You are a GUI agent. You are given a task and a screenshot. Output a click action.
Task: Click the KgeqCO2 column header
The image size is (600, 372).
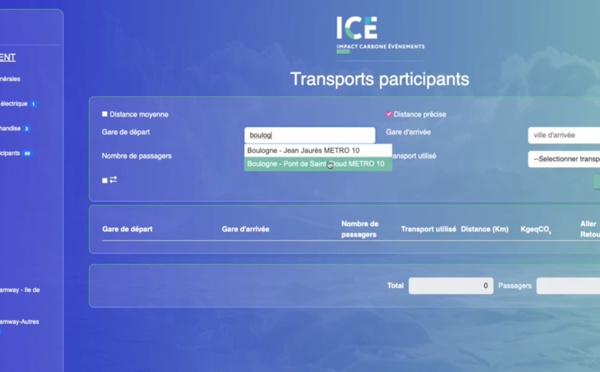[x=536, y=229]
